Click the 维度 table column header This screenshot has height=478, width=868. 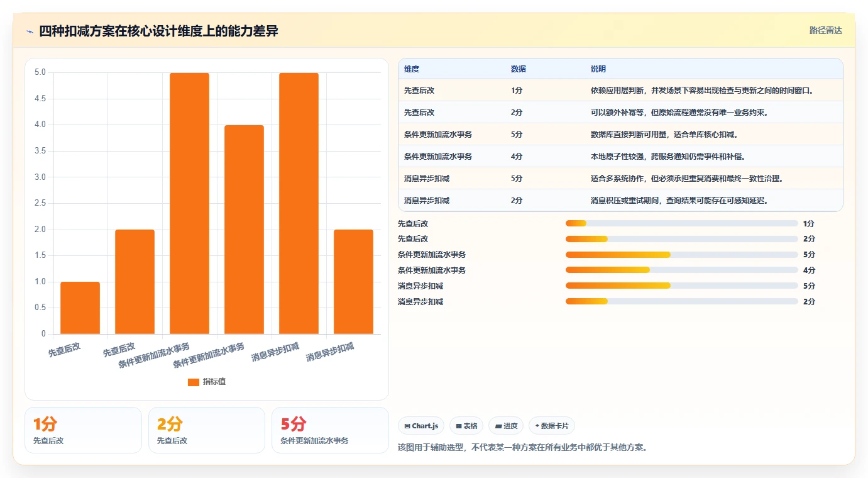(412, 69)
